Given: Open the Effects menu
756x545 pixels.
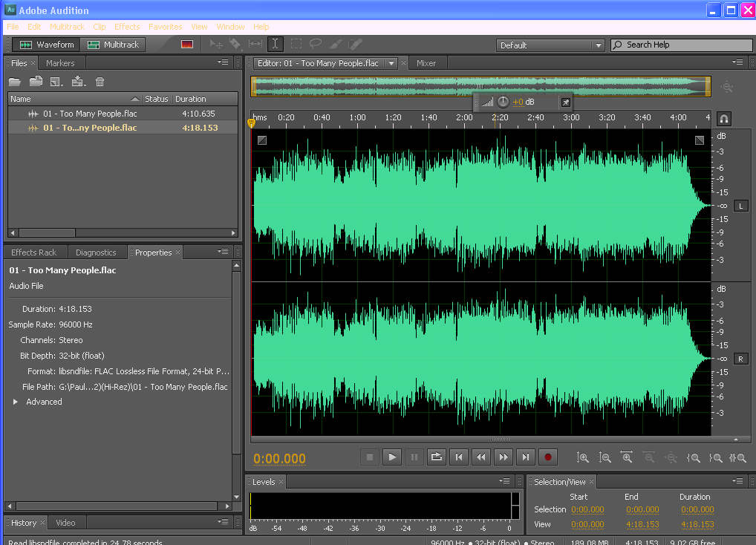Looking at the screenshot, I should [x=127, y=27].
